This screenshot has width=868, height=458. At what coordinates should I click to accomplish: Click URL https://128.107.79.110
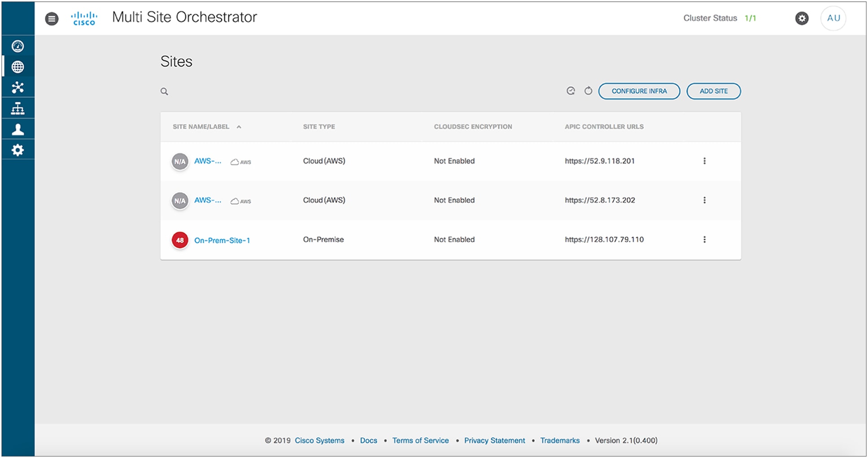coord(604,240)
